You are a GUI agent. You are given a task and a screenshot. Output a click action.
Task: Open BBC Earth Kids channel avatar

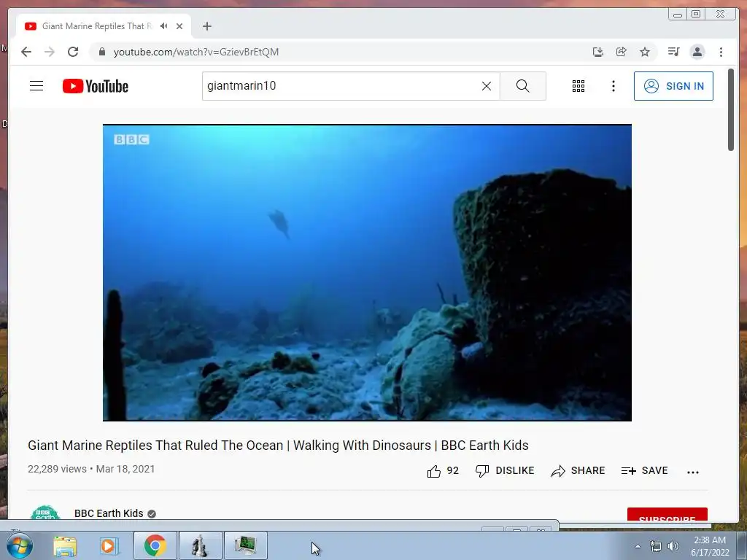click(45, 513)
